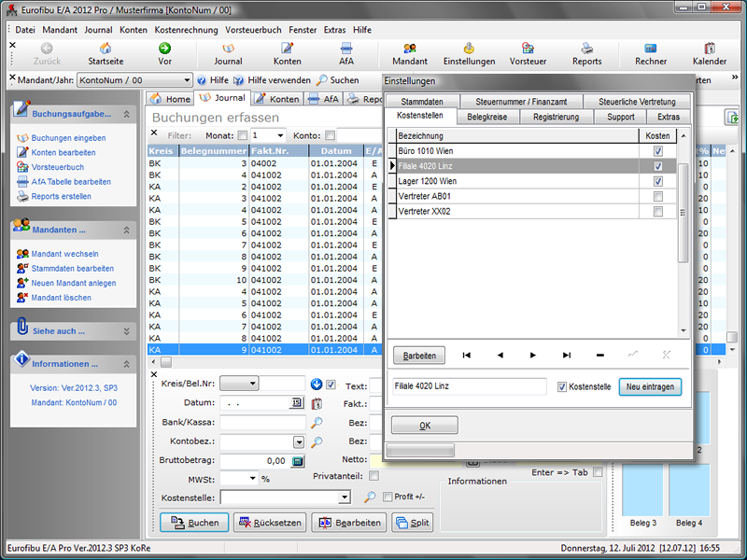Enable the Privatanteil checkbox
The width and height of the screenshot is (747, 560).
tap(374, 476)
